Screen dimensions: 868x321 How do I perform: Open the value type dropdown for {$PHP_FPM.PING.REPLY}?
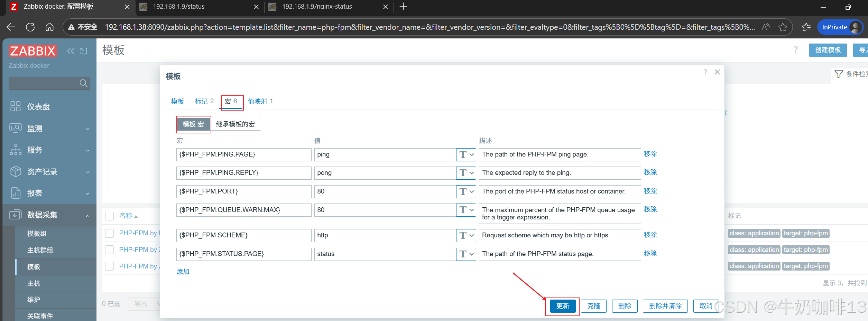466,173
